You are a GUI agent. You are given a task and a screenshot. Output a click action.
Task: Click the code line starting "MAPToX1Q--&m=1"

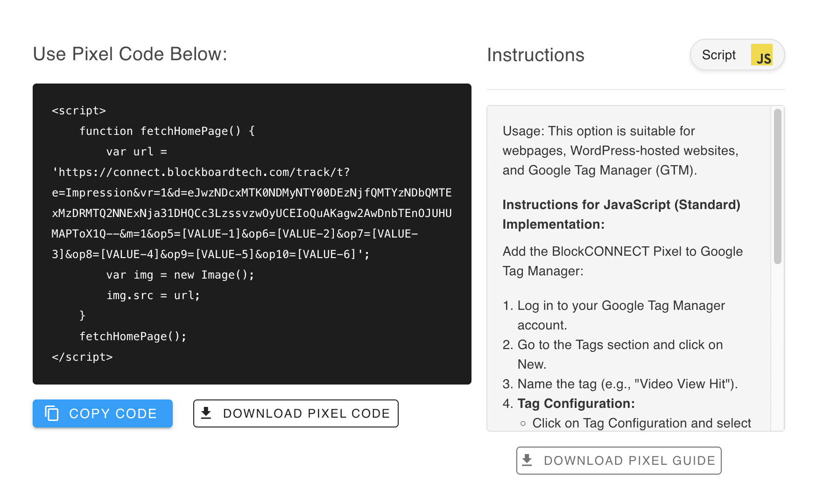pyautogui.click(x=235, y=234)
